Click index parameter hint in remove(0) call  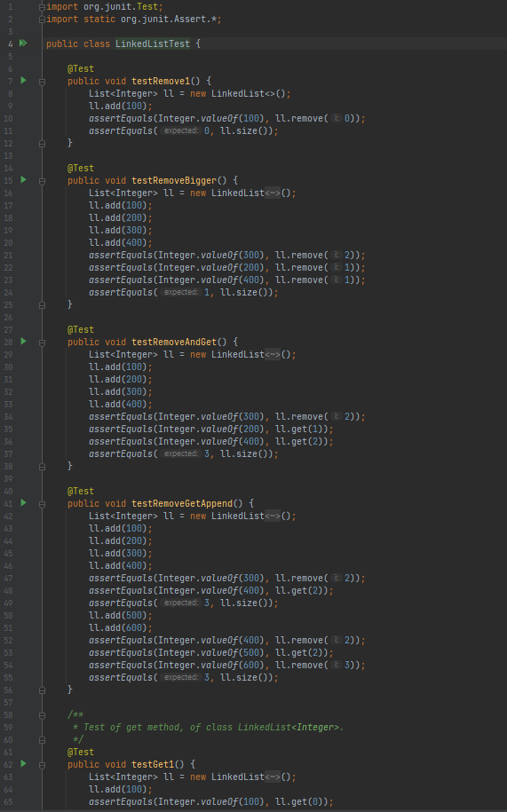point(337,119)
